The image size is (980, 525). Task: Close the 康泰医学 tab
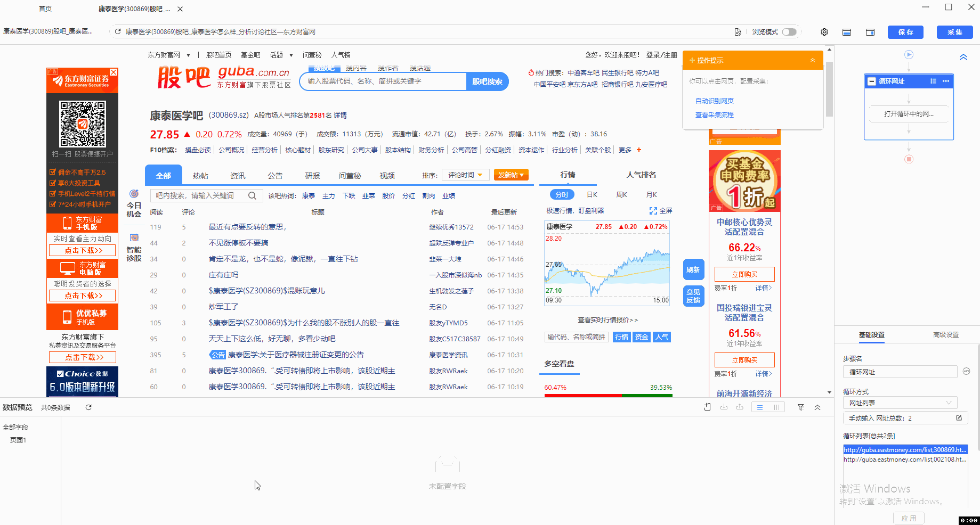pyautogui.click(x=180, y=9)
